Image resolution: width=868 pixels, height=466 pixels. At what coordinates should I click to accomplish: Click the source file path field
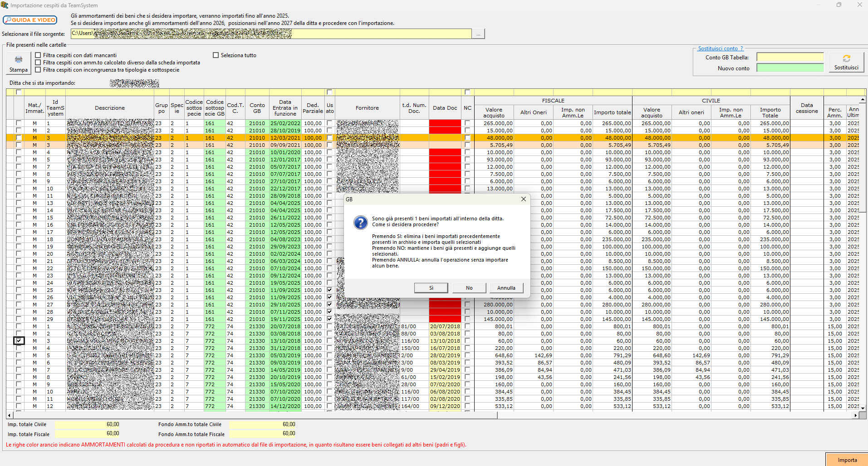[x=271, y=34]
